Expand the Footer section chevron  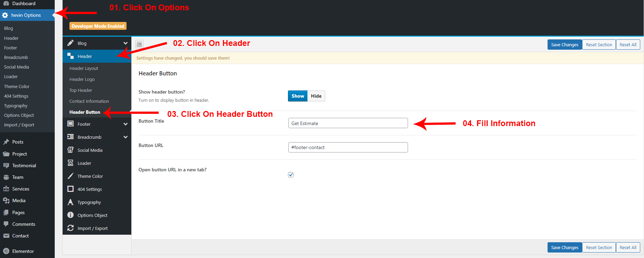click(x=126, y=124)
